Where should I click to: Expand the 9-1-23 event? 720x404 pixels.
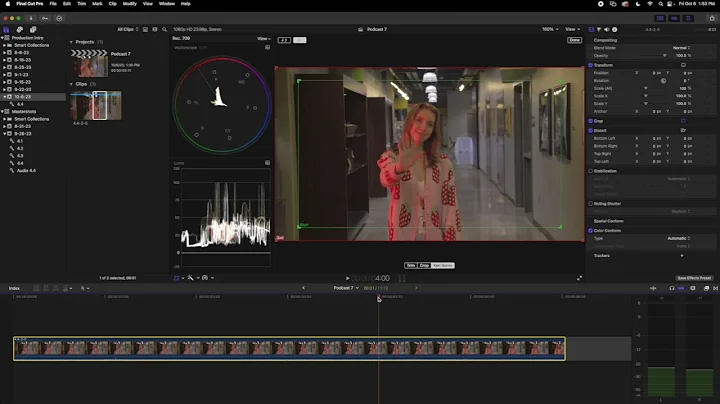(x=5, y=75)
